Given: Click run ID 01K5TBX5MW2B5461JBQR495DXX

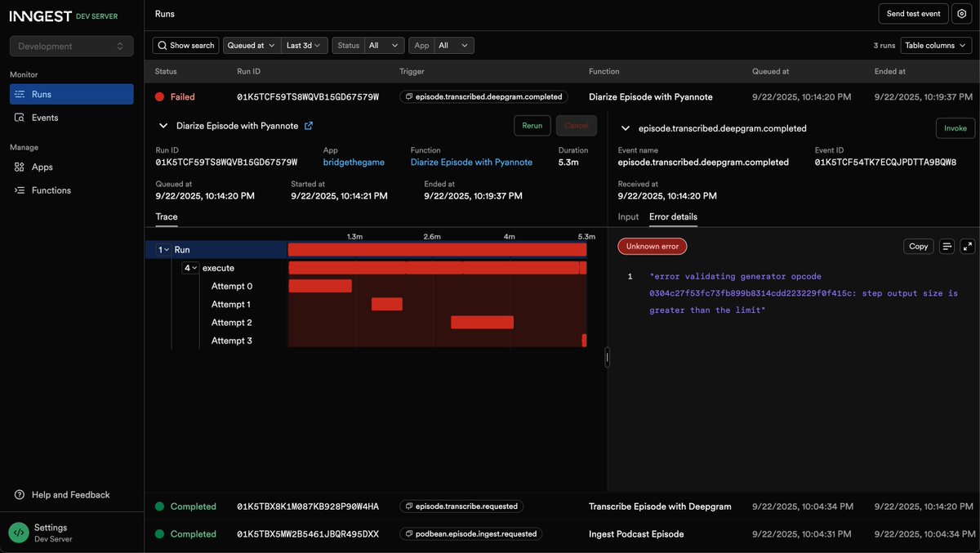Looking at the screenshot, I should 308,534.
